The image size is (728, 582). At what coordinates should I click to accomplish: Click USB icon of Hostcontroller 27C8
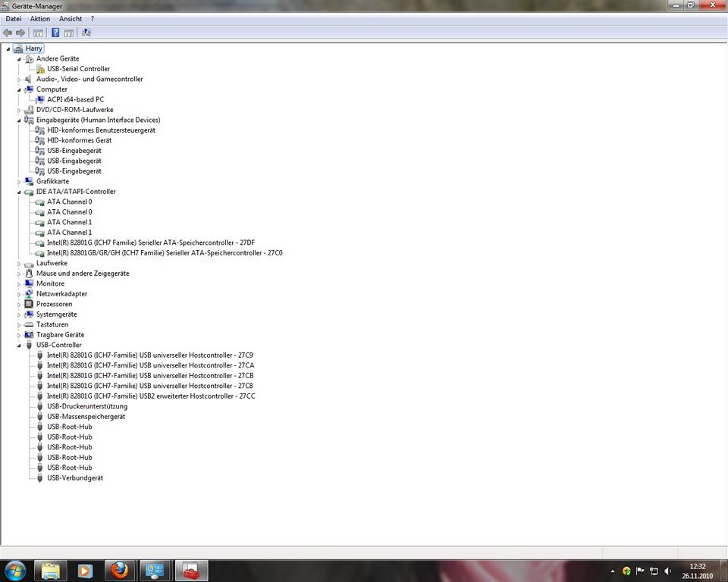(40, 386)
